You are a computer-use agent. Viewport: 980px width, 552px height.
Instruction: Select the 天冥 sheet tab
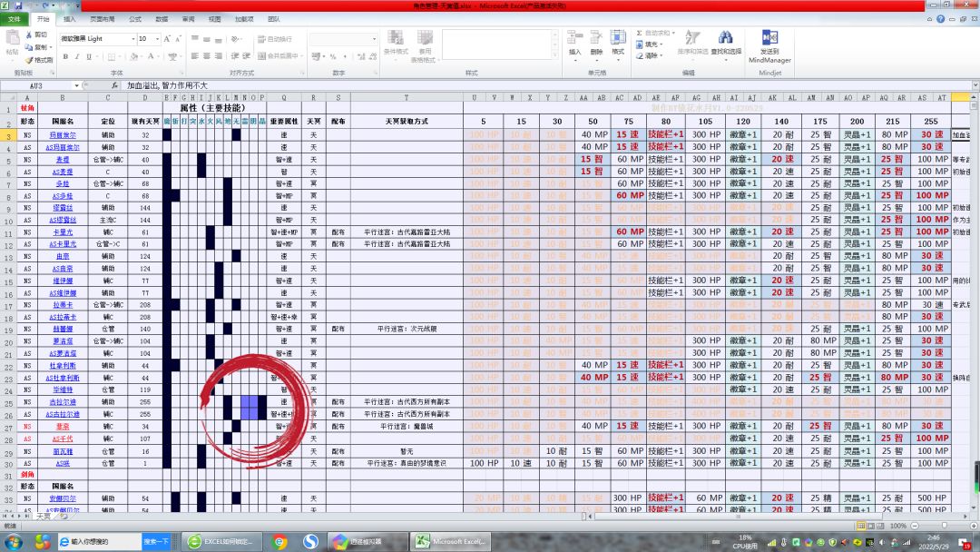44,517
